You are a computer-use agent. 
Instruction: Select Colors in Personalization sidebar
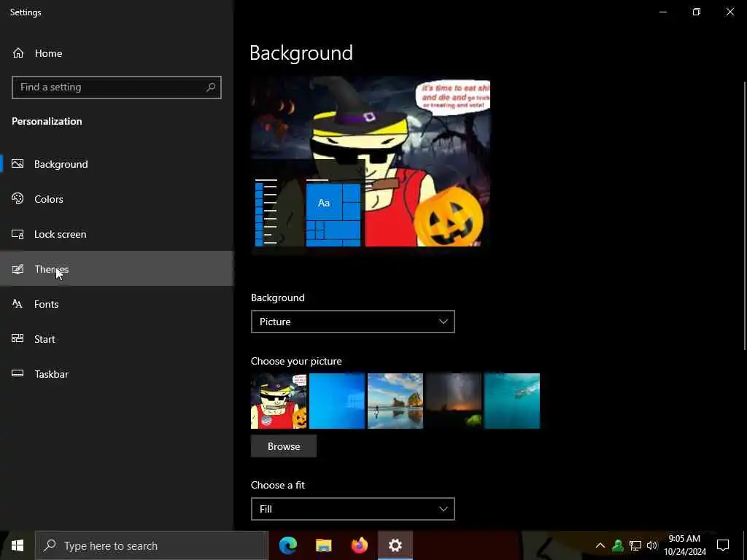[x=117, y=198]
